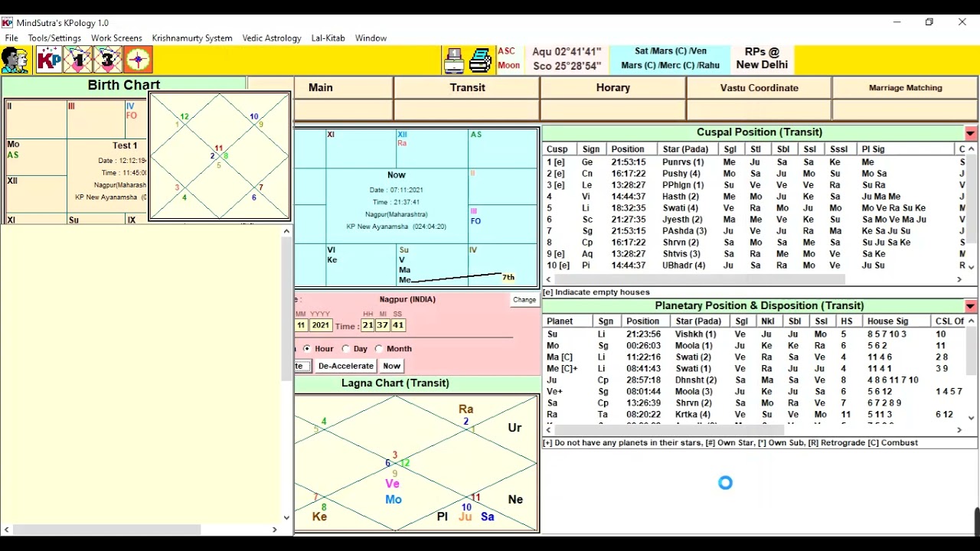
Task: Click the chart icon numbered 3
Action: coord(108,60)
